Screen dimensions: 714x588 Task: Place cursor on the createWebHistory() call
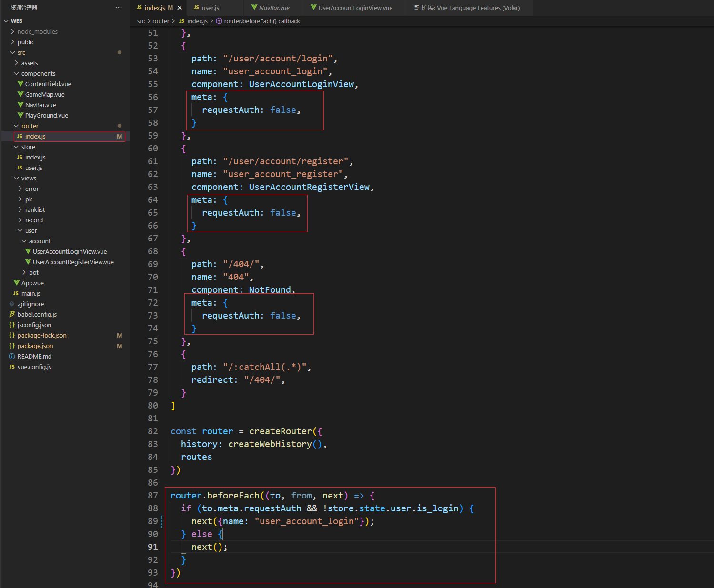276,444
